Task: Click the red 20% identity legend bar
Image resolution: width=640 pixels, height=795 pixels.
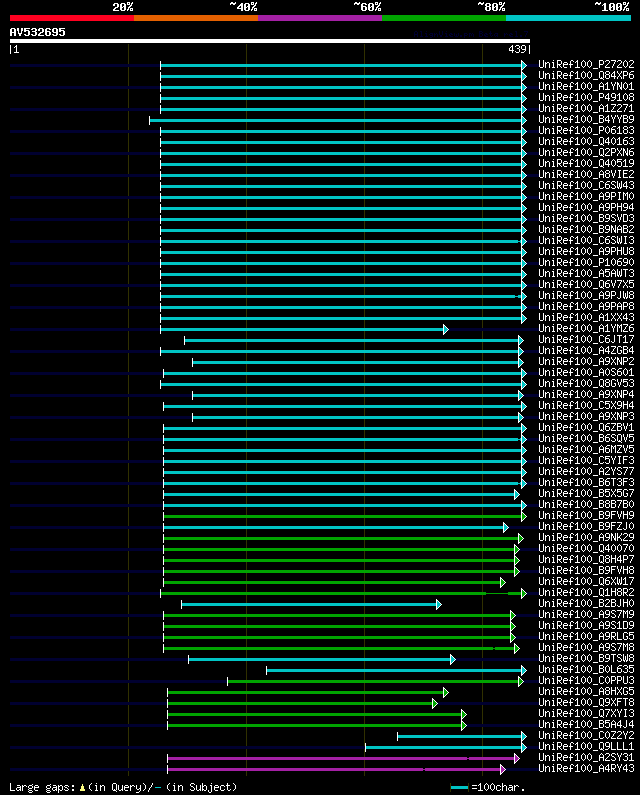Action: [x=72, y=18]
